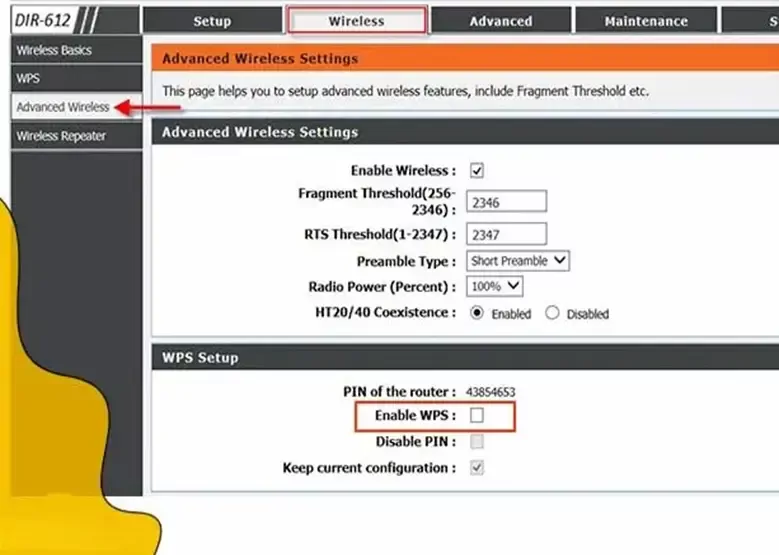Open the Wireless Repeater page
The width and height of the screenshot is (779, 555).
pyautogui.click(x=60, y=136)
